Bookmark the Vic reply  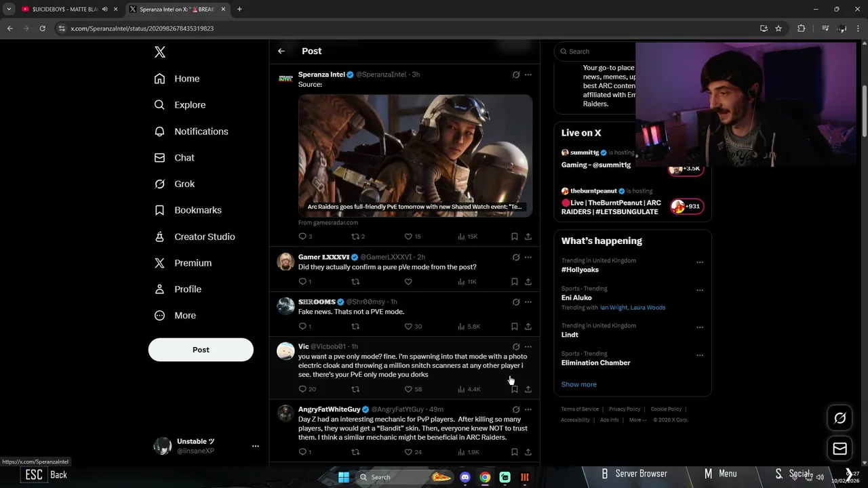[514, 389]
